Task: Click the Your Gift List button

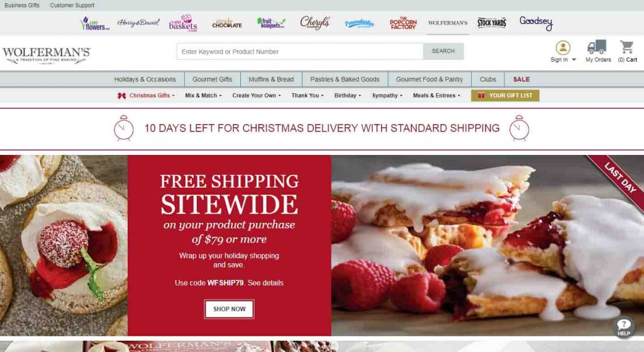Action: pyautogui.click(x=505, y=96)
